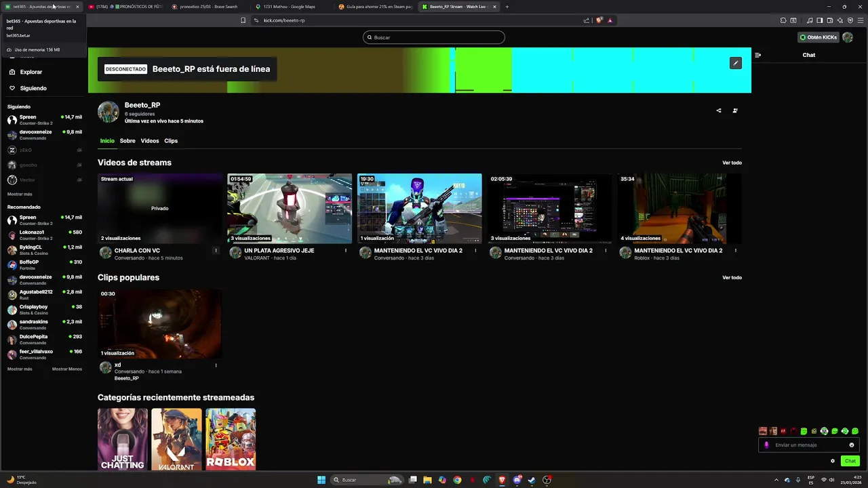This screenshot has width=868, height=488.
Task: Open chat settings gear icon
Action: pos(833,461)
